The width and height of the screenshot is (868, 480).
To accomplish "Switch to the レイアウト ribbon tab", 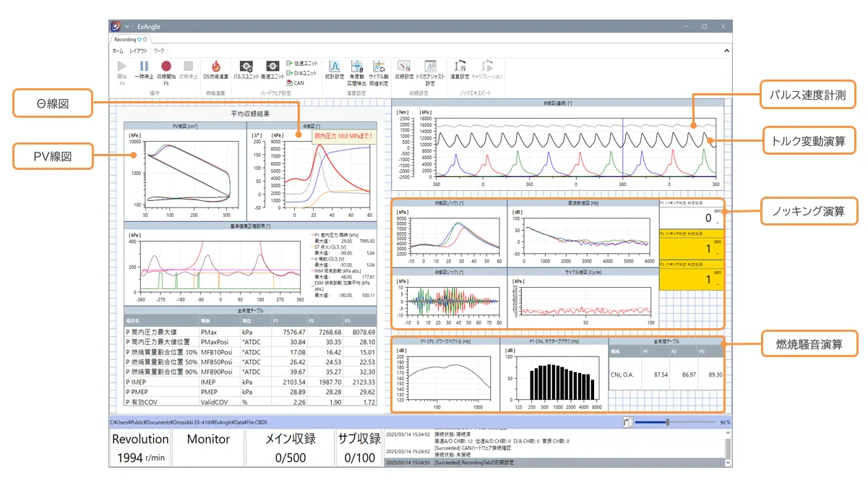I will click(138, 51).
